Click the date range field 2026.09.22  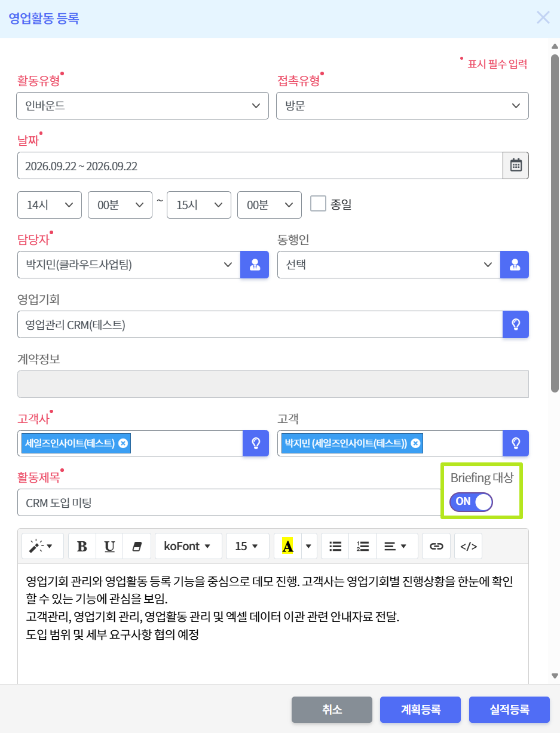260,165
